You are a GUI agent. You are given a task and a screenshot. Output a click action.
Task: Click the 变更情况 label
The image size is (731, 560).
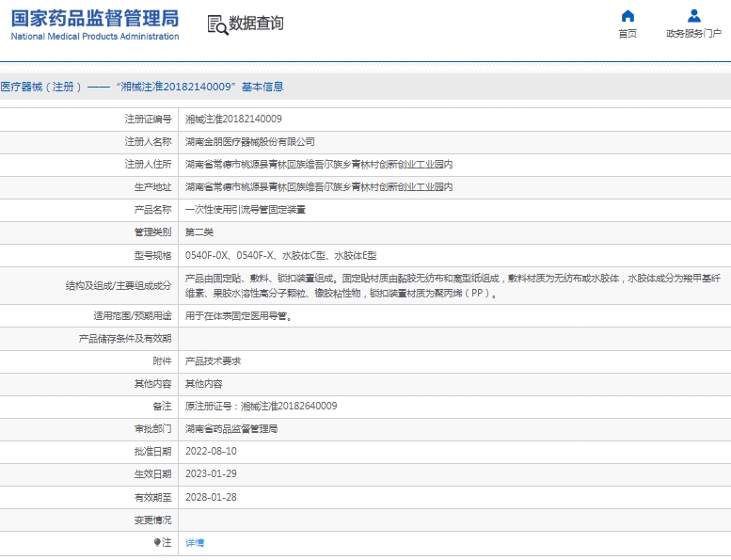click(153, 520)
